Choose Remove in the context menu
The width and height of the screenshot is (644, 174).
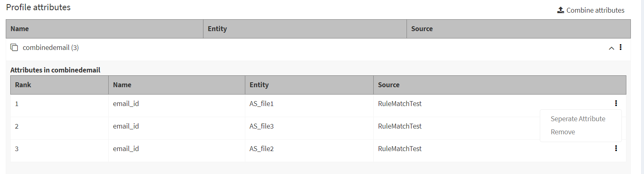[562, 132]
